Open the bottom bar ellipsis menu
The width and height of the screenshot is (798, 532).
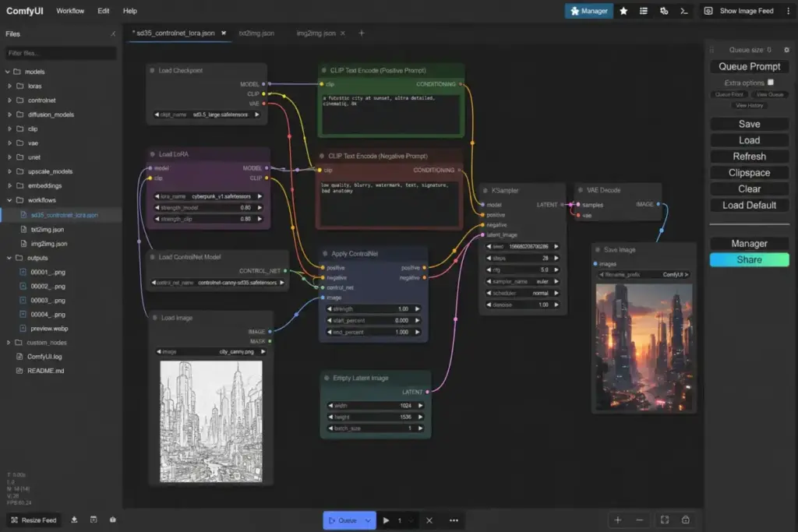pyautogui.click(x=454, y=520)
